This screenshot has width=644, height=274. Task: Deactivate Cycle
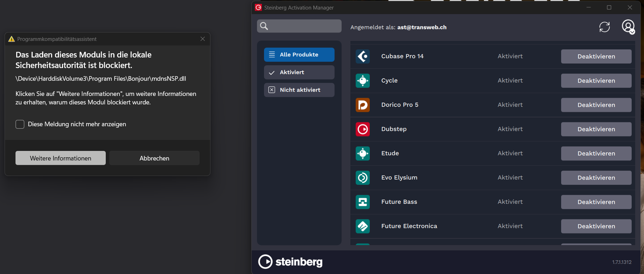tap(596, 81)
